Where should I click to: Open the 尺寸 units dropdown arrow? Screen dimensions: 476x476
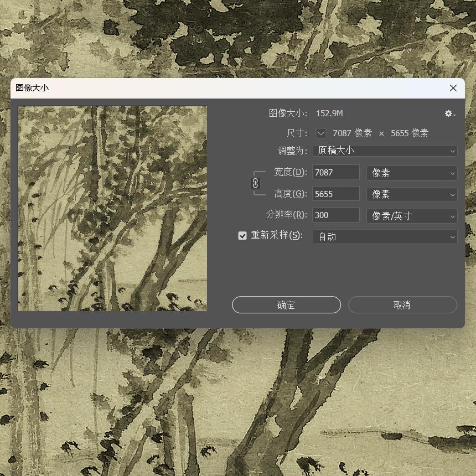click(321, 133)
